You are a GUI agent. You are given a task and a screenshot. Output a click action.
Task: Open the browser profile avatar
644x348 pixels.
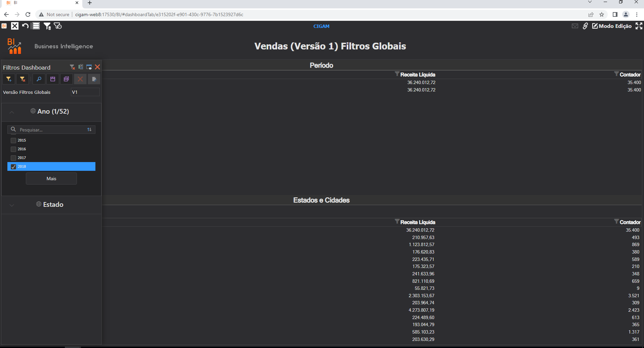[626, 14]
